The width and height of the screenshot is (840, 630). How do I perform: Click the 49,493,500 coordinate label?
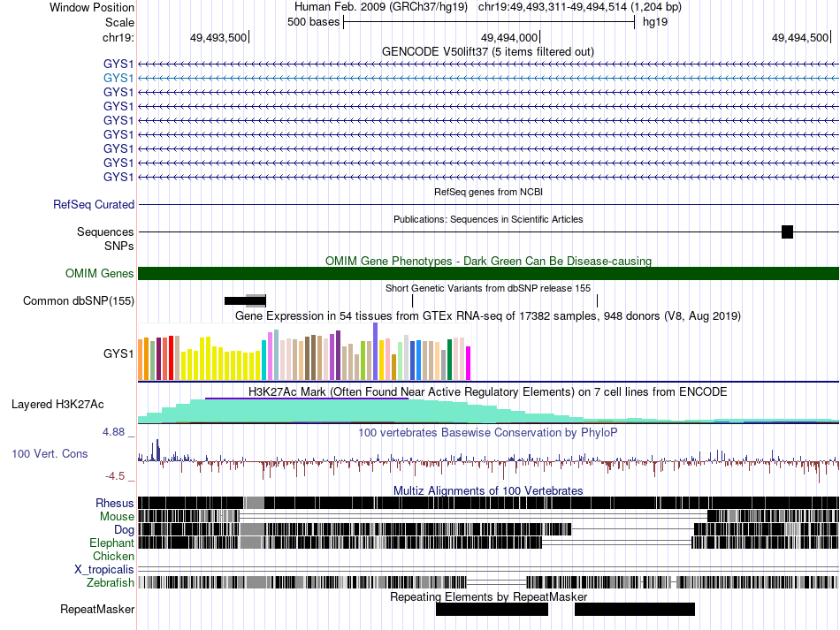218,37
